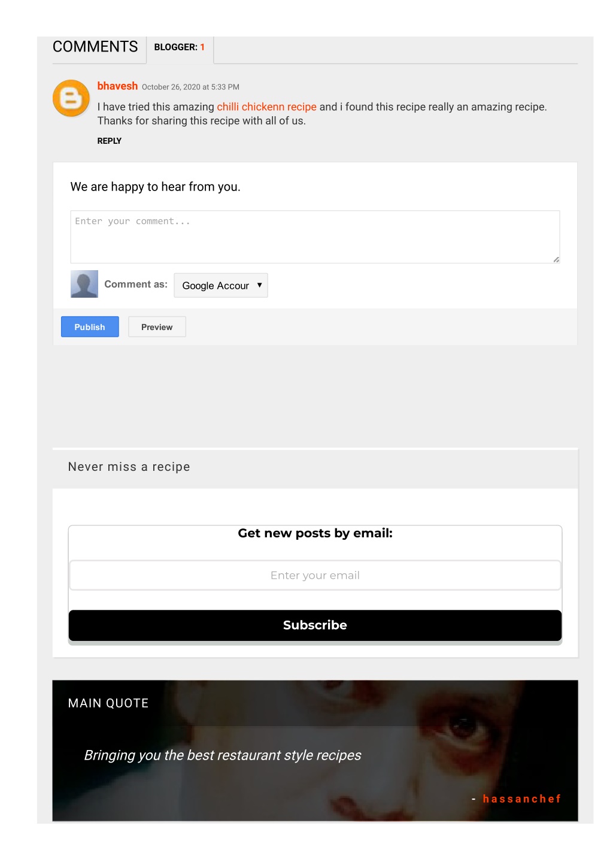The image size is (613, 868).
Task: Click the grey profile silhouette avatar
Action: coord(84,284)
